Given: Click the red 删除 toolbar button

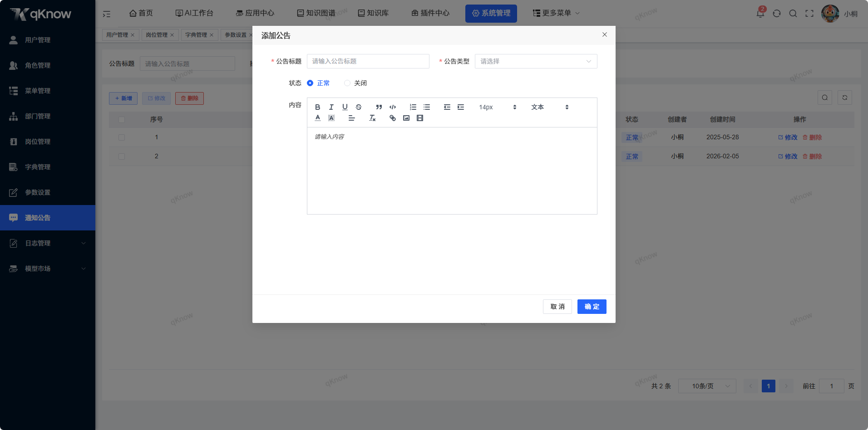Looking at the screenshot, I should tap(189, 98).
